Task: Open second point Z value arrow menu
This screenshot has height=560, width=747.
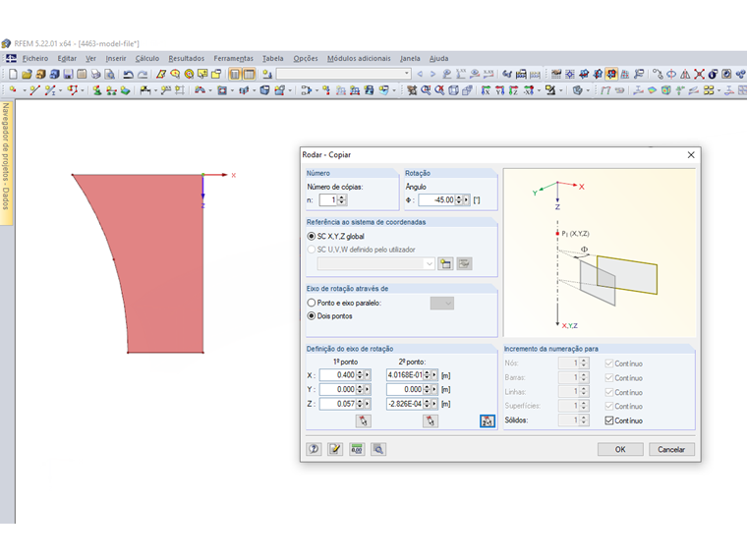Action: click(x=434, y=404)
